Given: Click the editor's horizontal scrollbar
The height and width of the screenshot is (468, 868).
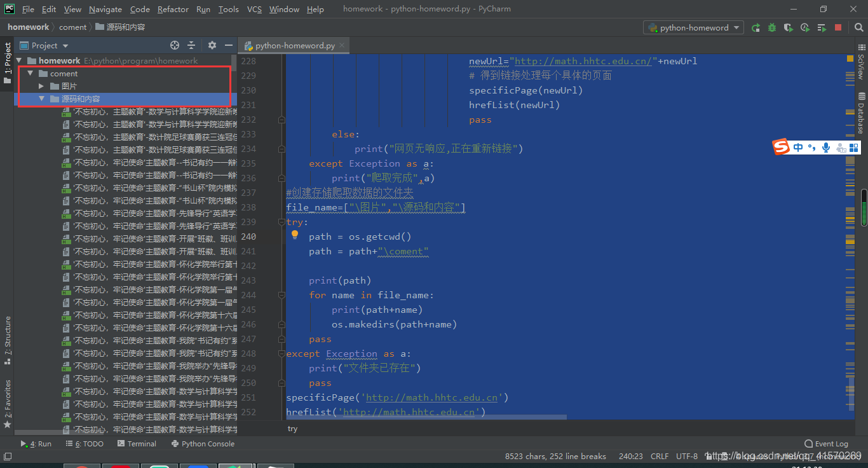Looking at the screenshot, I should pos(426,417).
